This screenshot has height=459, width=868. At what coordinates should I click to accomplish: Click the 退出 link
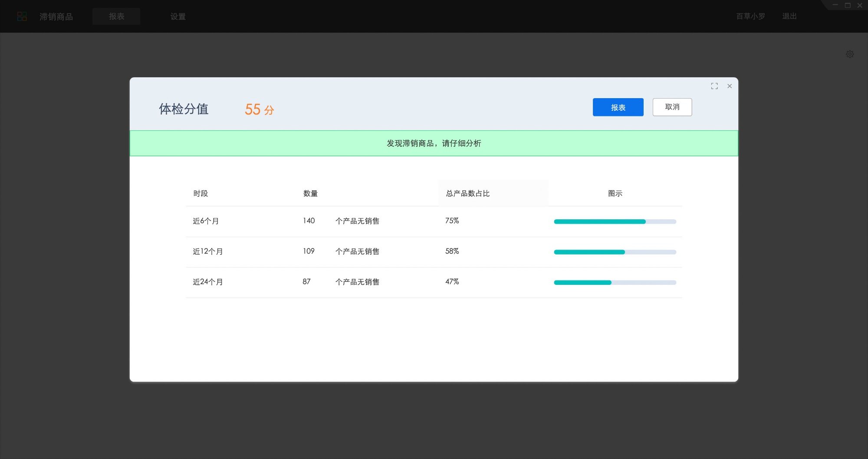click(x=789, y=16)
